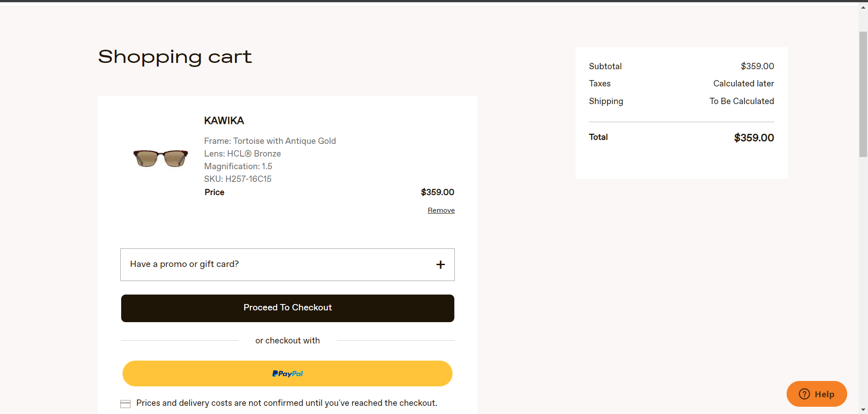
Task: Click the bold Total amount in the summary
Action: coord(754,138)
